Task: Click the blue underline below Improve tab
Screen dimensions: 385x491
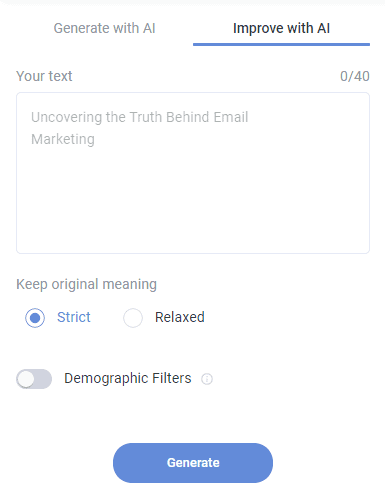Action: click(x=281, y=44)
